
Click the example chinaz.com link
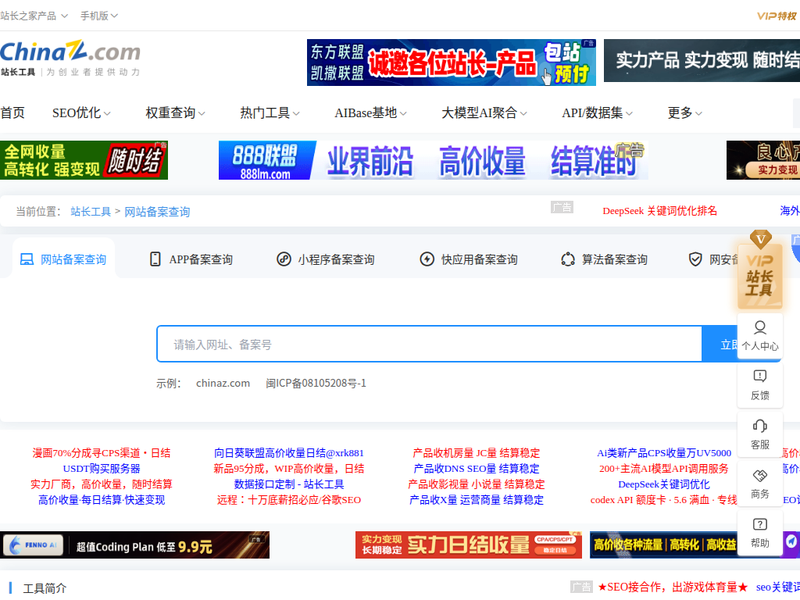[x=223, y=383]
